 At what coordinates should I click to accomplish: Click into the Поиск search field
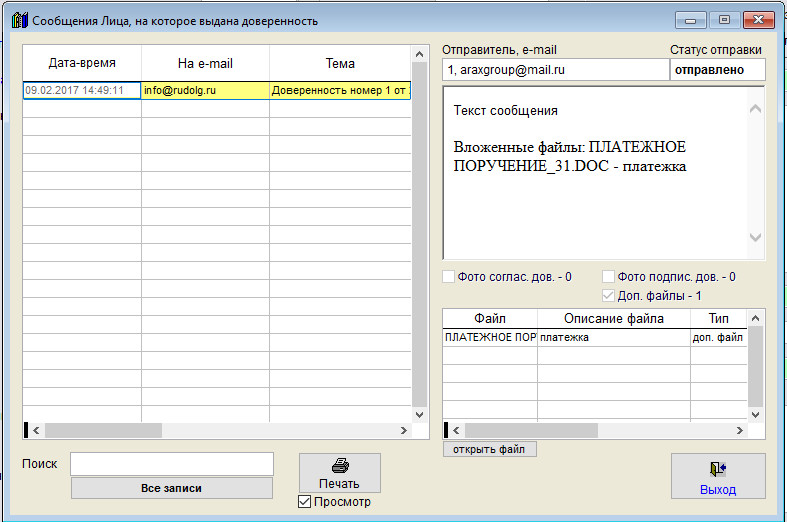pyautogui.click(x=172, y=464)
